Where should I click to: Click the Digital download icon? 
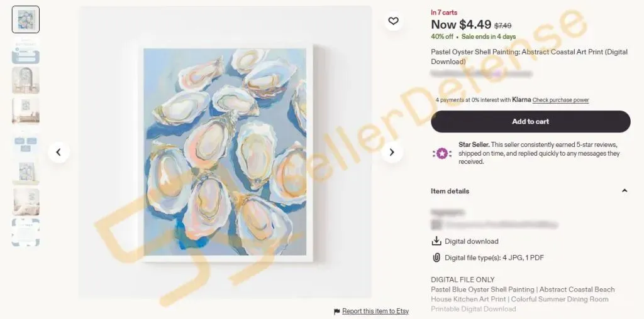(436, 241)
